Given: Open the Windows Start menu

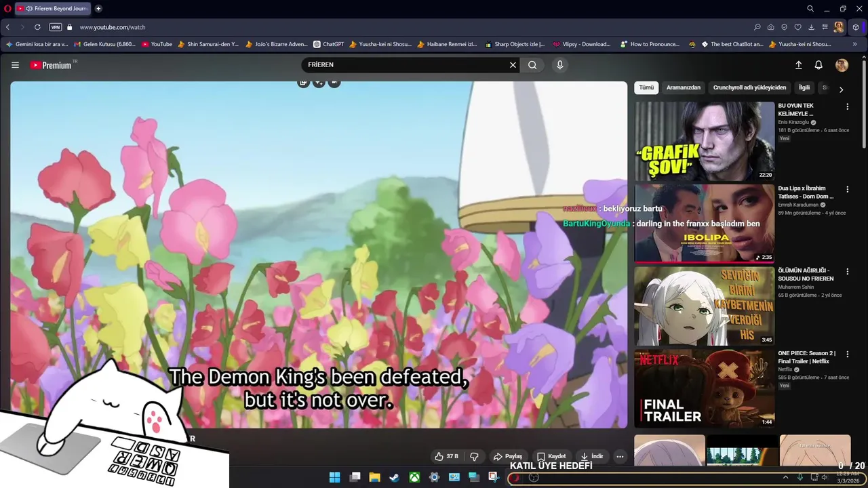Looking at the screenshot, I should (334, 477).
